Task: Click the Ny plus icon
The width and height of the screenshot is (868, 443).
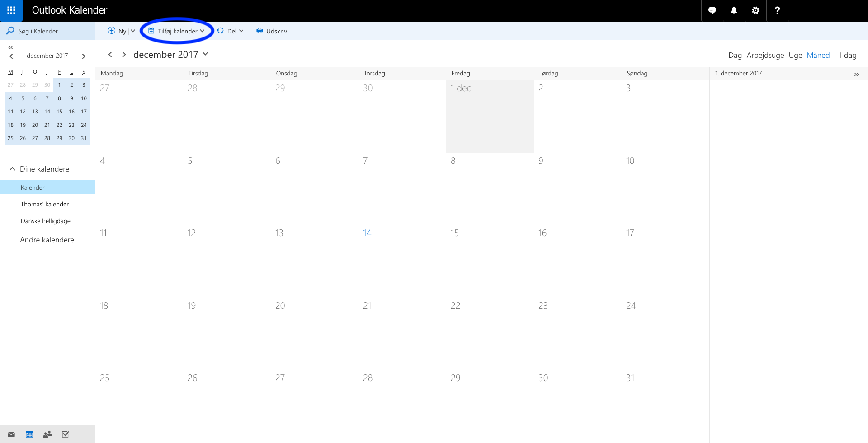Action: point(112,31)
